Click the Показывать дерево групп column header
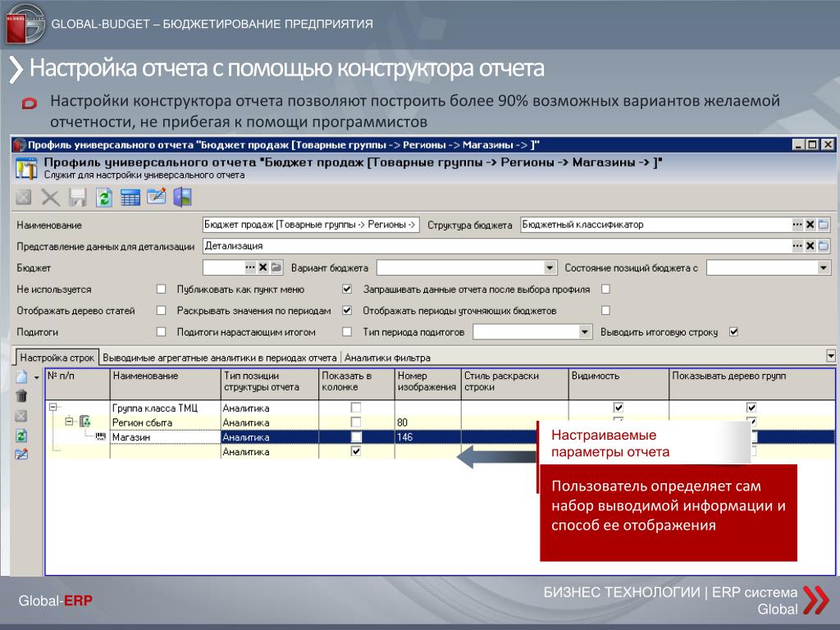This screenshot has width=840, height=630. click(x=751, y=384)
